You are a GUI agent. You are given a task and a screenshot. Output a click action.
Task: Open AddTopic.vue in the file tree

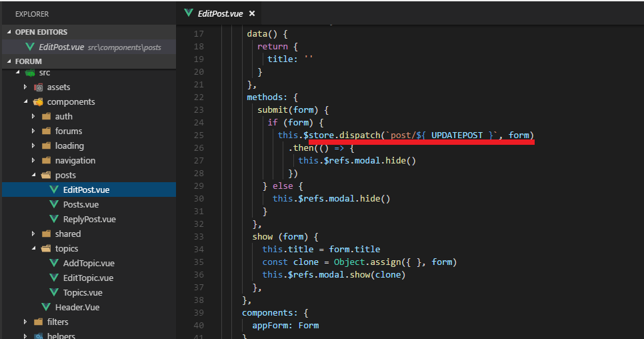(89, 263)
